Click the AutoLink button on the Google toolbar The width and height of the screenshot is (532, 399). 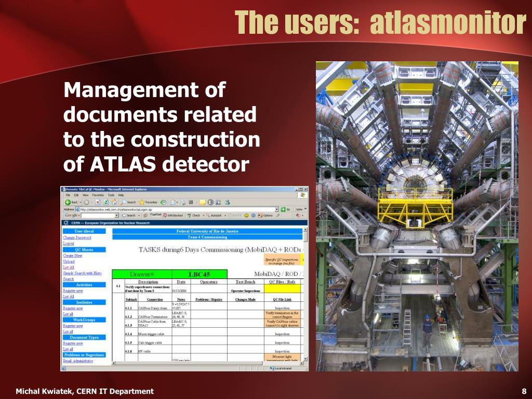pos(214,216)
